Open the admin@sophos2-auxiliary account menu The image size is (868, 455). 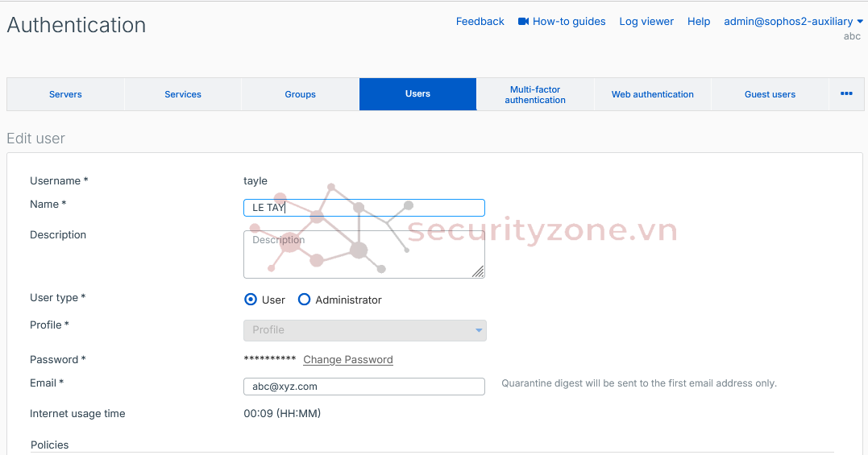pyautogui.click(x=793, y=22)
